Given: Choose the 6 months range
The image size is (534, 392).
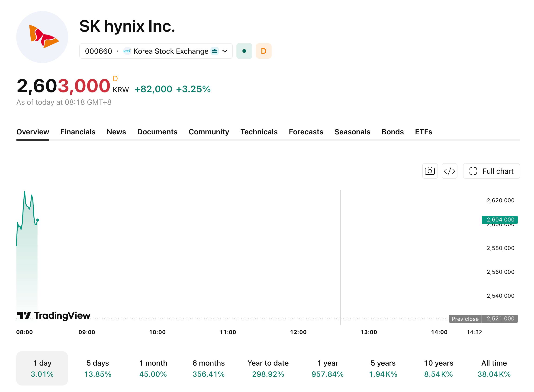Looking at the screenshot, I should coord(209,368).
